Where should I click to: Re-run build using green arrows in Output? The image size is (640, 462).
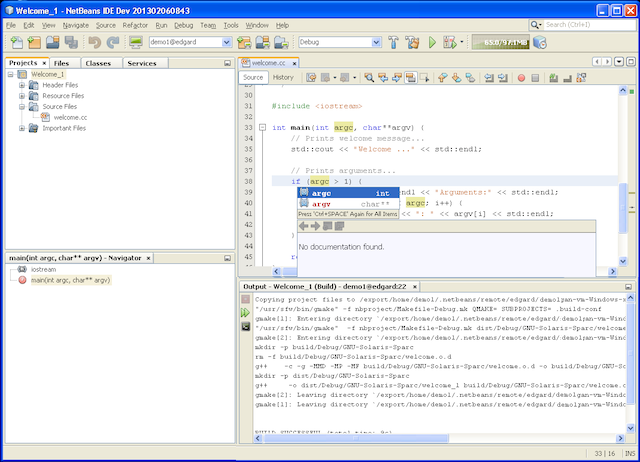pos(246,313)
